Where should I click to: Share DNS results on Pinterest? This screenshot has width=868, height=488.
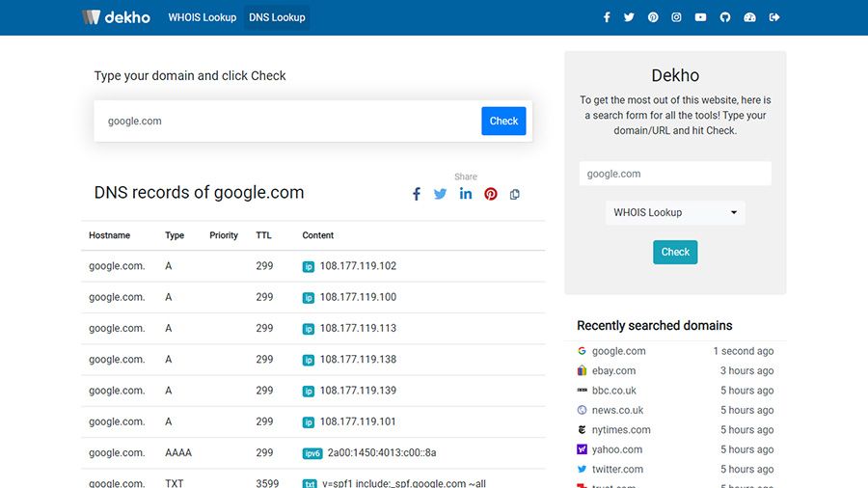[x=491, y=194]
